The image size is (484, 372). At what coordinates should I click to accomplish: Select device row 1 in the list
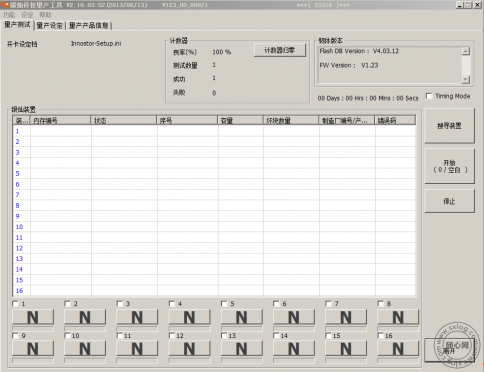tap(214, 131)
